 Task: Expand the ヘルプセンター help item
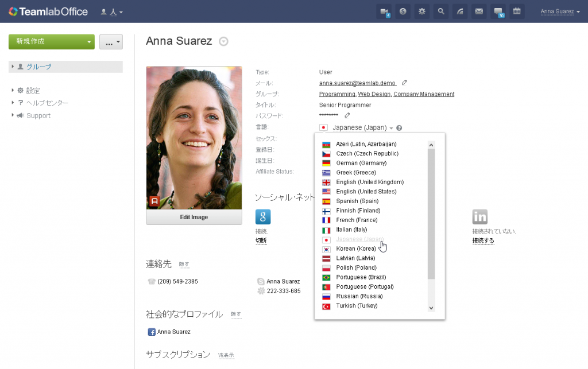[13, 103]
